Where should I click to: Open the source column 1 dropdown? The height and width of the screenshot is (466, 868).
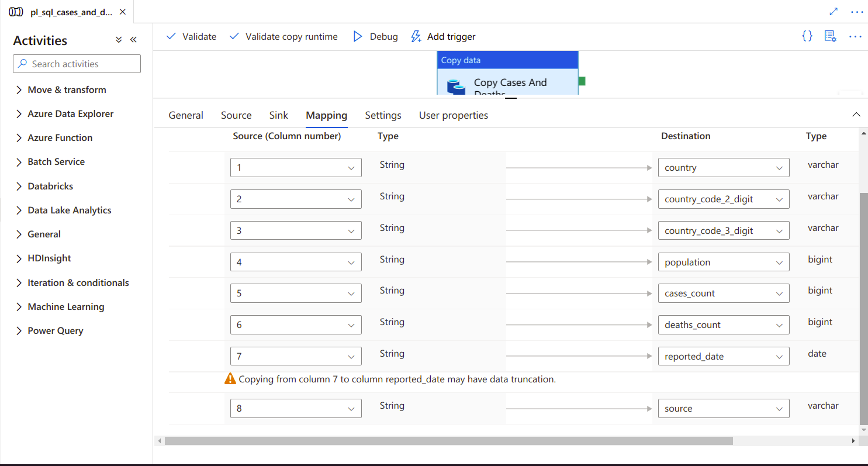click(x=296, y=168)
